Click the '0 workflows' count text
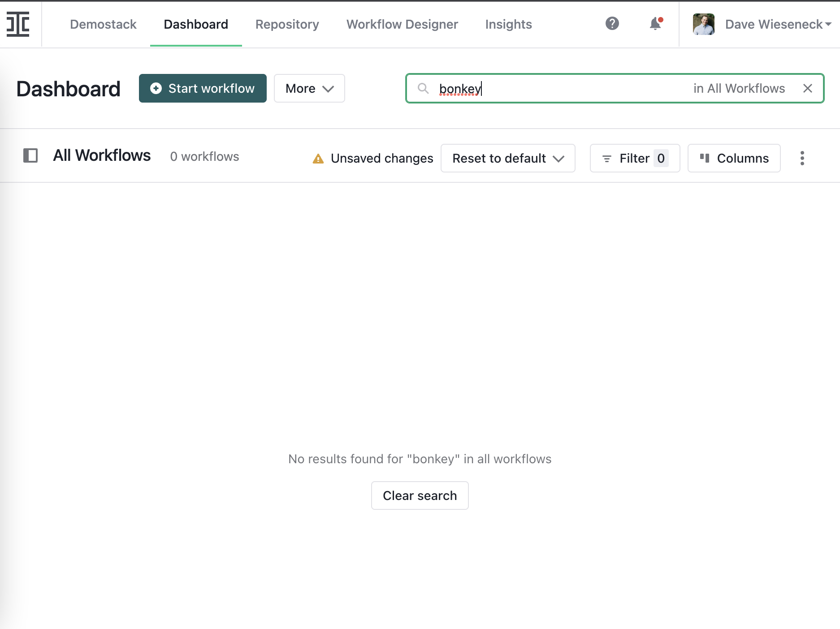840x629 pixels. click(204, 156)
